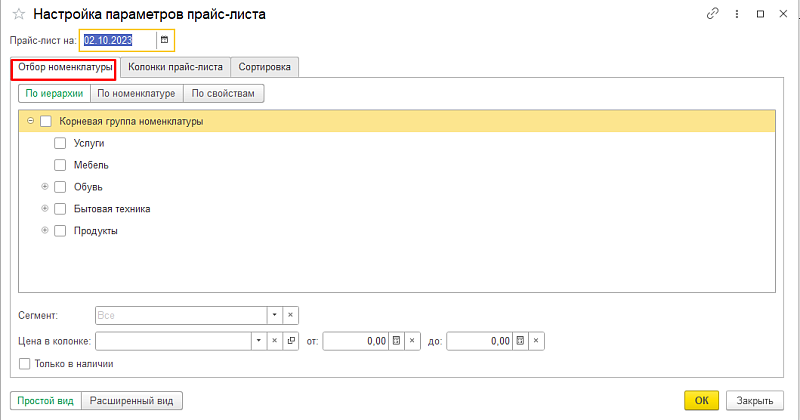Check the Услуги checkbox
The width and height of the screenshot is (800, 420).
60,143
